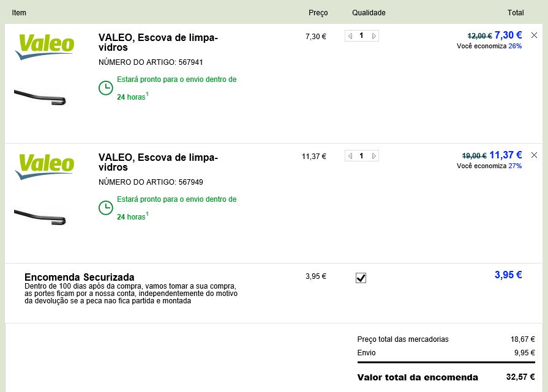Click the clock icon on the first item
This screenshot has width=548, height=392.
[x=106, y=88]
